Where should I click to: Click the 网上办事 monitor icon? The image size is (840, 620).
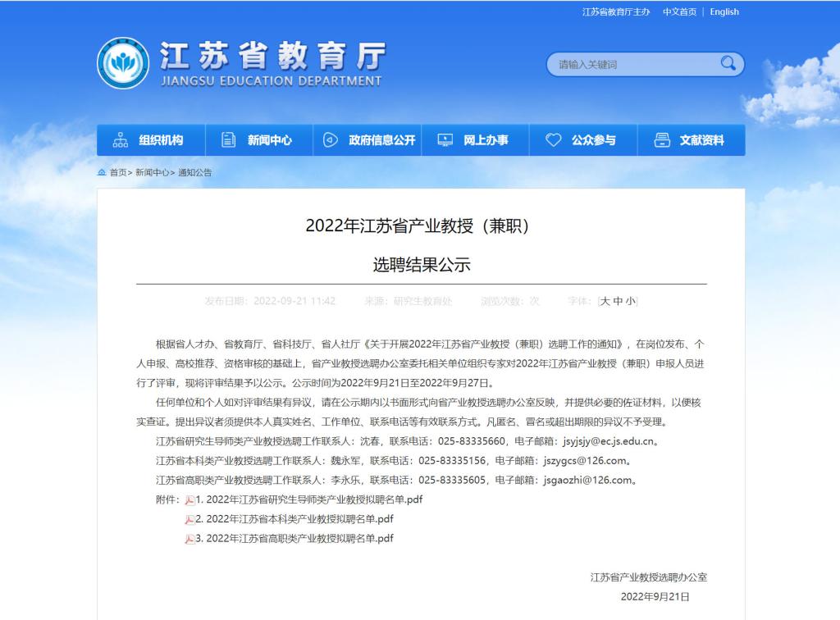(x=445, y=140)
